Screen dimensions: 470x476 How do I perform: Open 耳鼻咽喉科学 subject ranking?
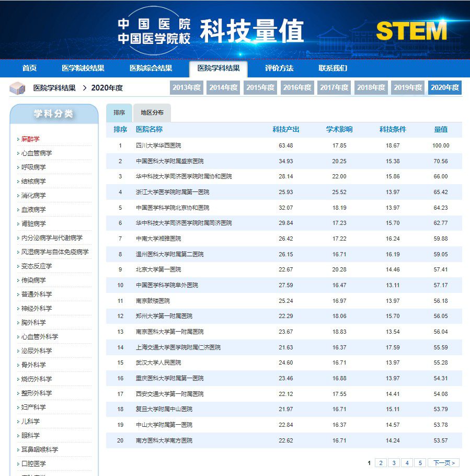[x=39, y=450]
